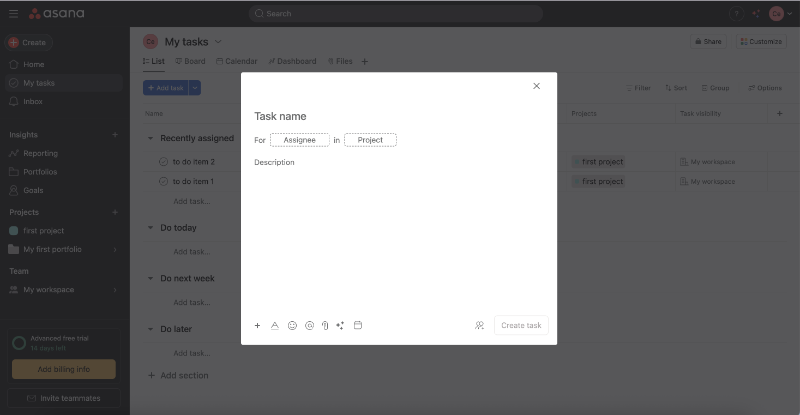Switch to the Calendar tab
The width and height of the screenshot is (800, 415).
point(237,61)
